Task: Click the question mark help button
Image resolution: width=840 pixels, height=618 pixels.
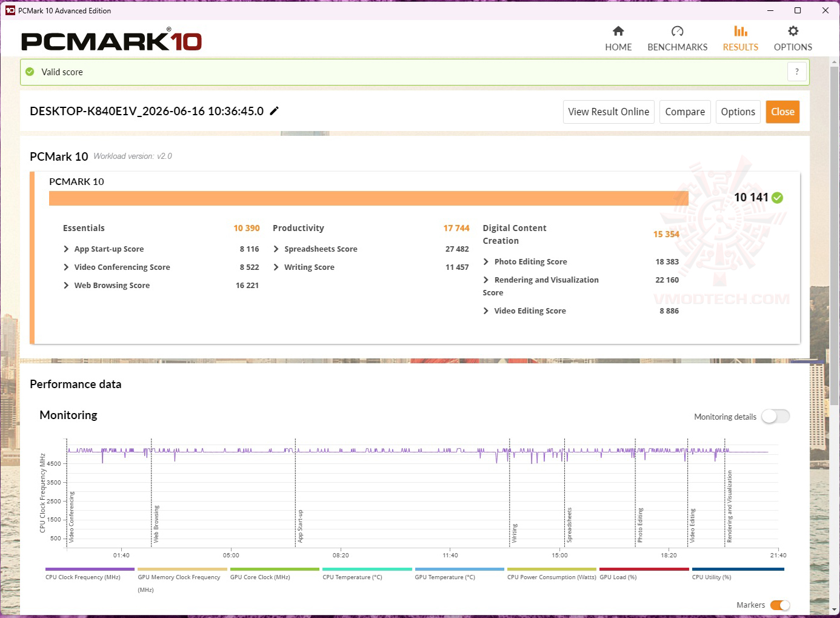Action: (797, 72)
